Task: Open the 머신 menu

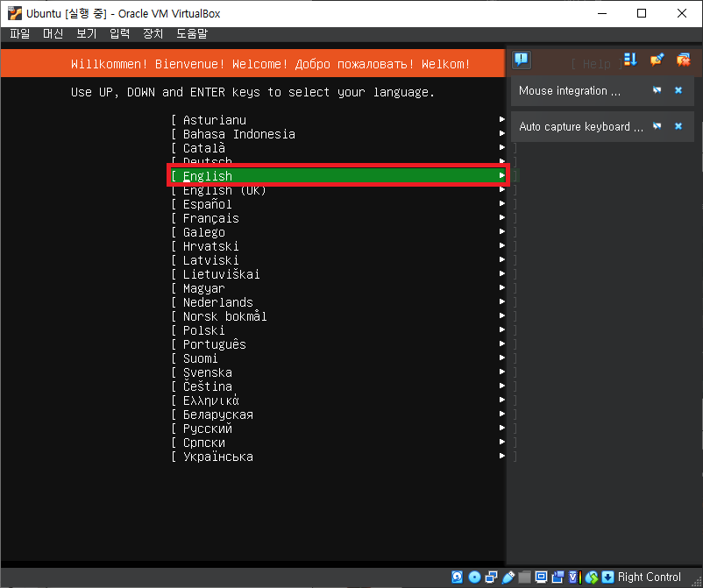Action: 53,33
